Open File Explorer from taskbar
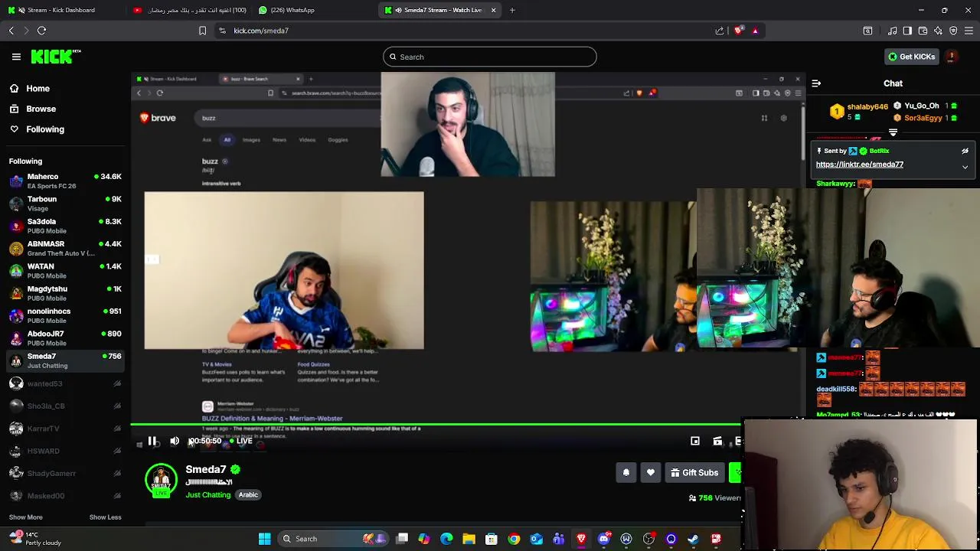 tap(469, 539)
